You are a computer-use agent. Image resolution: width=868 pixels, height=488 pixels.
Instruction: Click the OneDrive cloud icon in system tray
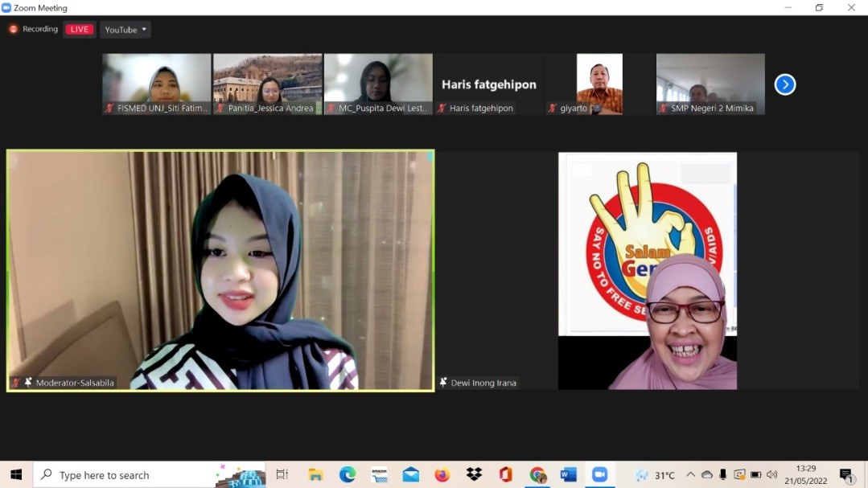(x=706, y=474)
